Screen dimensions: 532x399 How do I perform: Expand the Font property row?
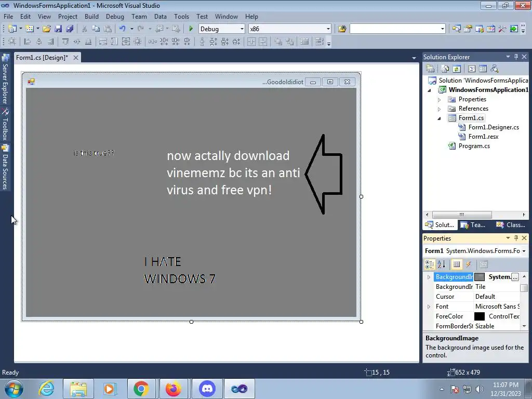coord(429,307)
